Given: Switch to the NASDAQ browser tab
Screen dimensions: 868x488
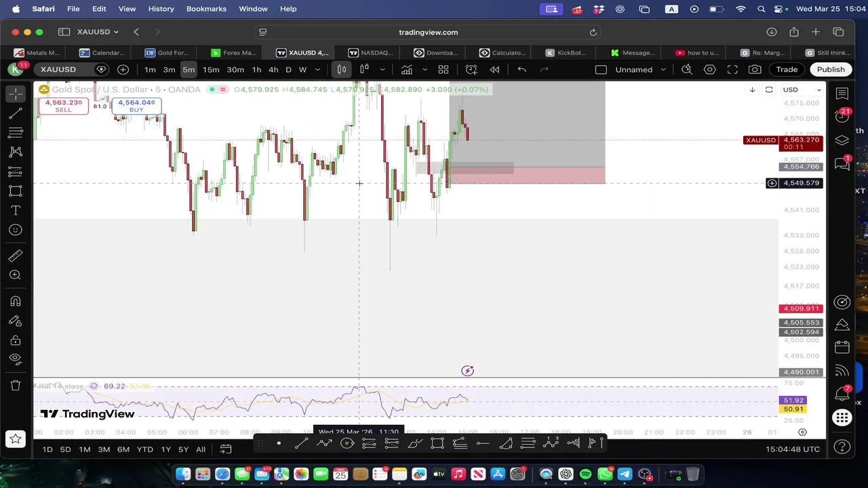Looking at the screenshot, I should point(370,52).
